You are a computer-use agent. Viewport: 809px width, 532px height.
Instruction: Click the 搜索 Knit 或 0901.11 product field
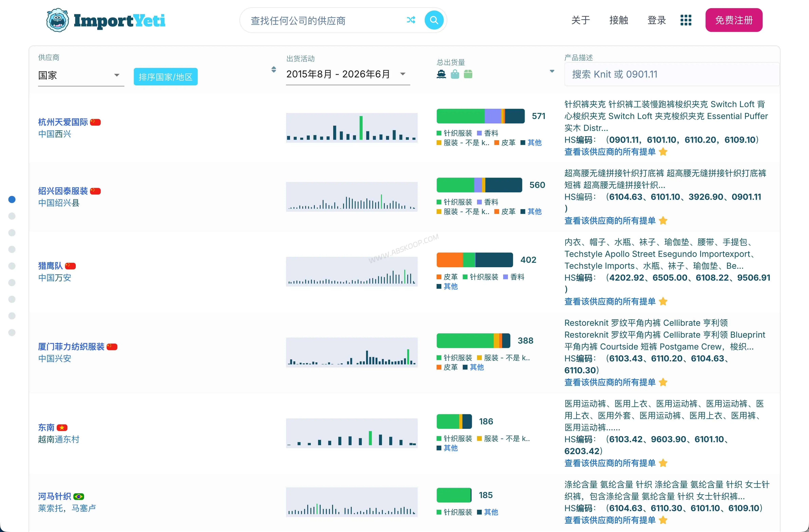pos(672,74)
